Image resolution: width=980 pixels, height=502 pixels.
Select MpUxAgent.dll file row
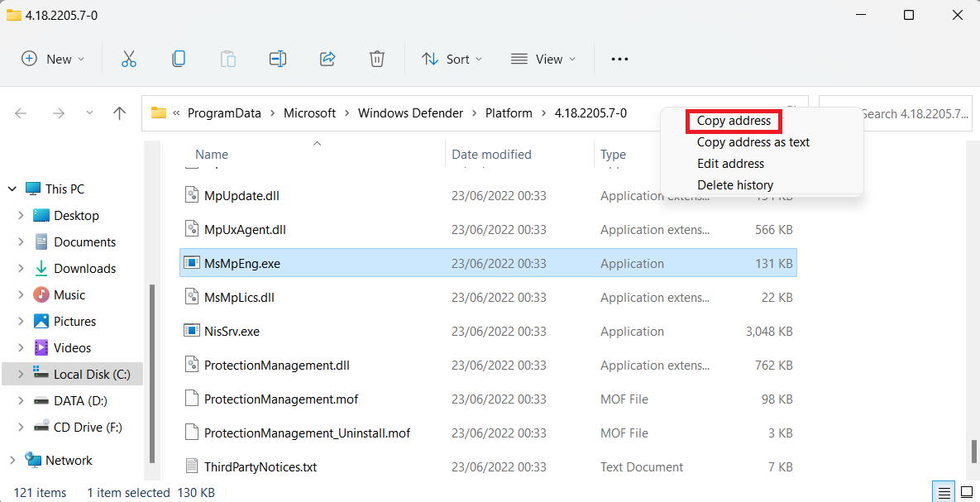point(487,229)
